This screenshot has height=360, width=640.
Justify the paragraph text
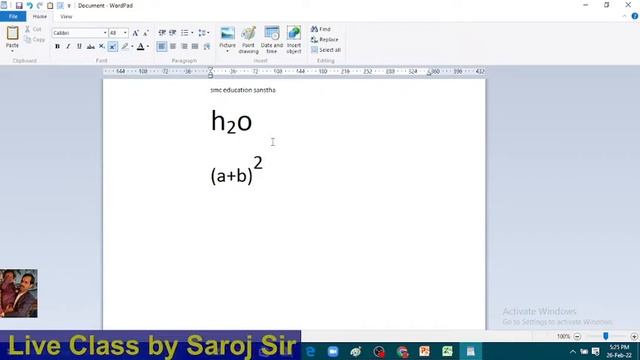point(195,47)
